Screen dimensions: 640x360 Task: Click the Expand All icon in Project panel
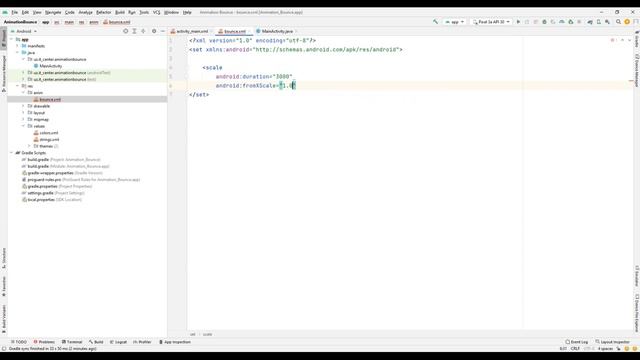point(134,31)
